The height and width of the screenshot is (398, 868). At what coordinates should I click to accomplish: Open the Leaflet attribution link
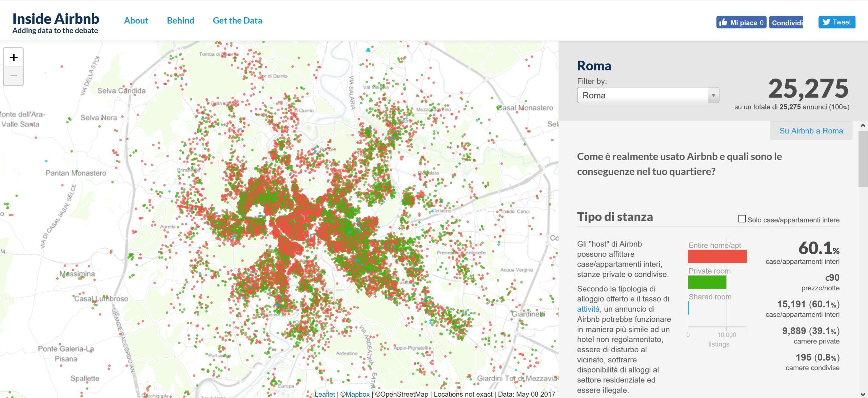(x=324, y=394)
